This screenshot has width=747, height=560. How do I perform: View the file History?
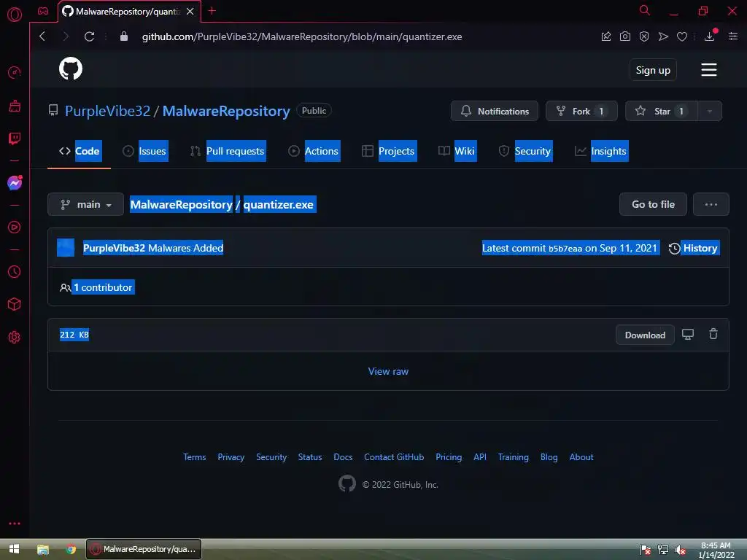tap(694, 248)
